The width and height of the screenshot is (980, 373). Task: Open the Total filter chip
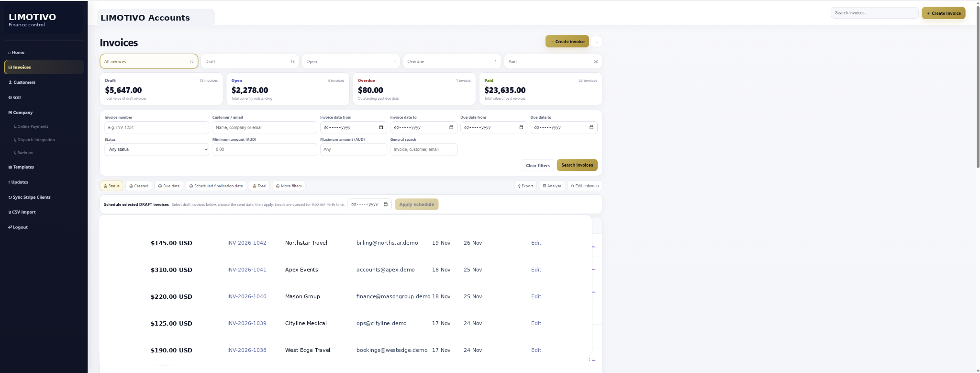coord(259,186)
